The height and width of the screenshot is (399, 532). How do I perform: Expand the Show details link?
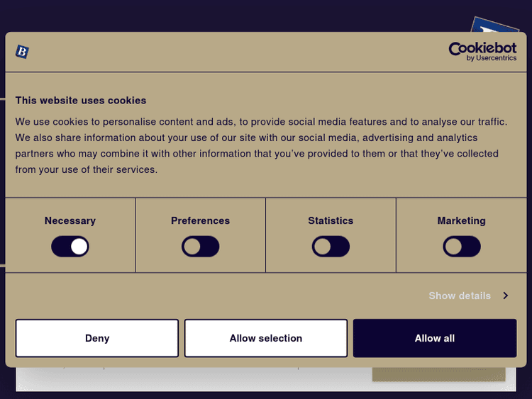[460, 296]
